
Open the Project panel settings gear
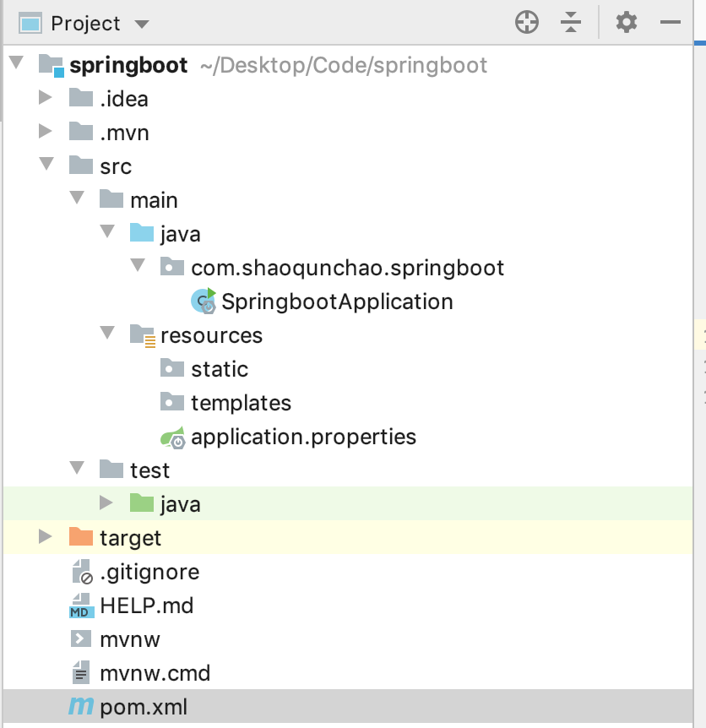pyautogui.click(x=626, y=22)
